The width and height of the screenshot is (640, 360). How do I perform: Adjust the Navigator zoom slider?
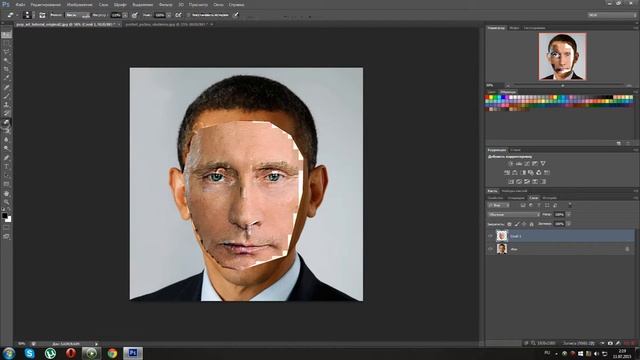pos(562,85)
